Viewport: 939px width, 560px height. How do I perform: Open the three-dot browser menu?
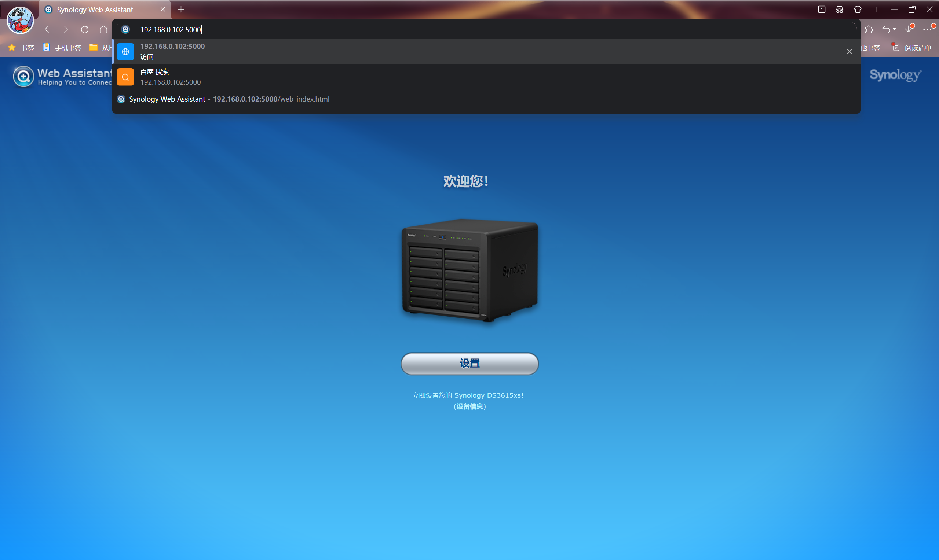coord(927,29)
